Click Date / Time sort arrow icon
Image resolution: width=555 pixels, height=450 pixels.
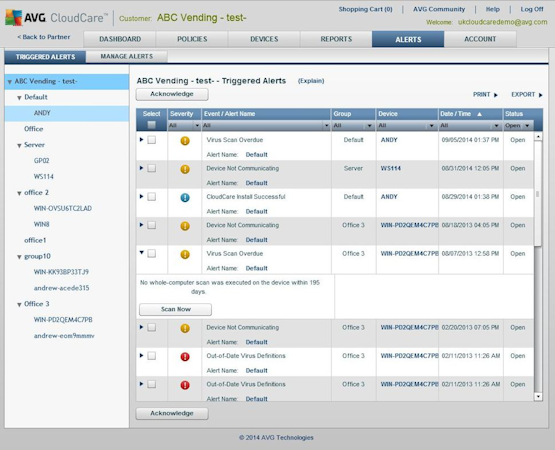point(479,114)
